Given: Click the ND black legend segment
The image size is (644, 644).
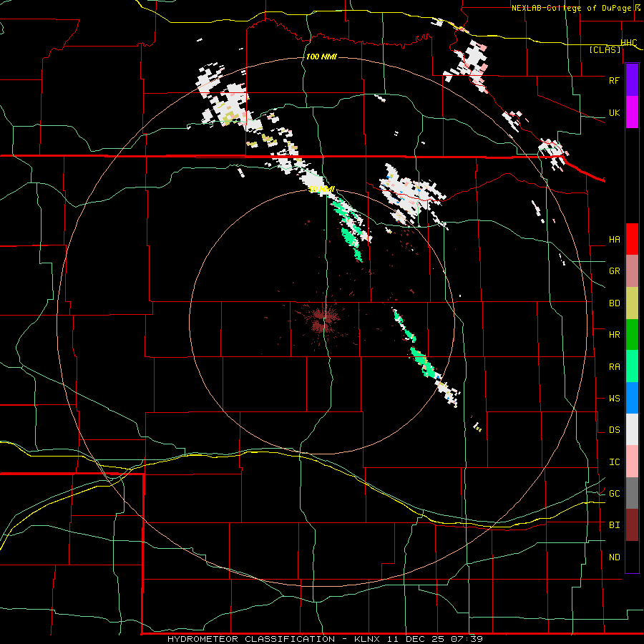Looking at the screenshot, I should pyautogui.click(x=632, y=557).
